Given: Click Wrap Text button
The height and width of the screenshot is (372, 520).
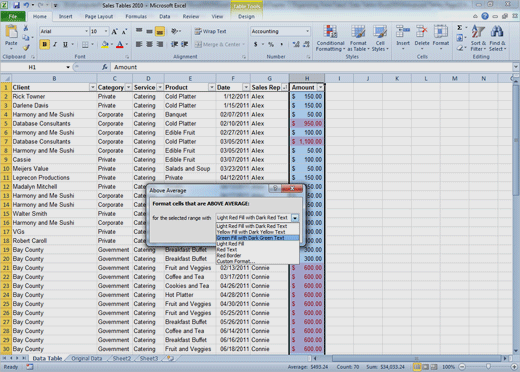Looking at the screenshot, I should coord(211,31).
